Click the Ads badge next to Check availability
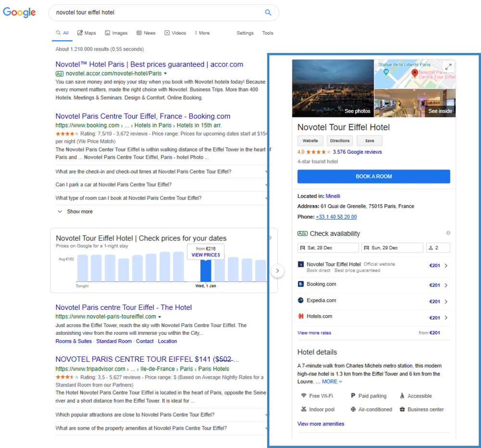Image resolution: width=481 pixels, height=448 pixels. coord(302,233)
